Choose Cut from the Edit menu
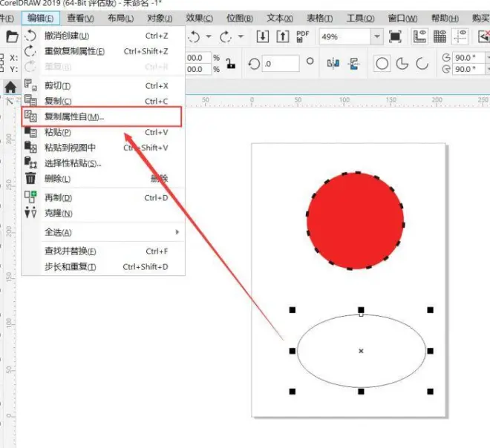 pyautogui.click(x=103, y=85)
